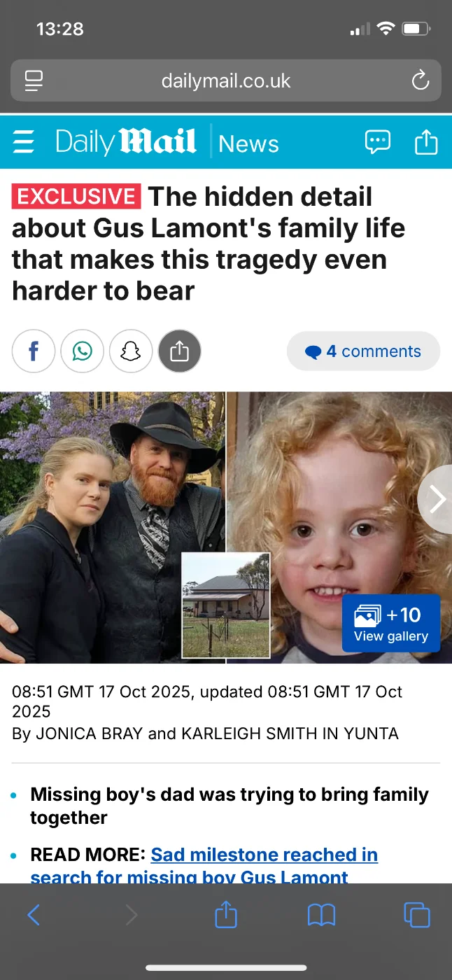Screen dimensions: 452x980
Task: Tap the Daily Mail logo
Action: point(126,142)
